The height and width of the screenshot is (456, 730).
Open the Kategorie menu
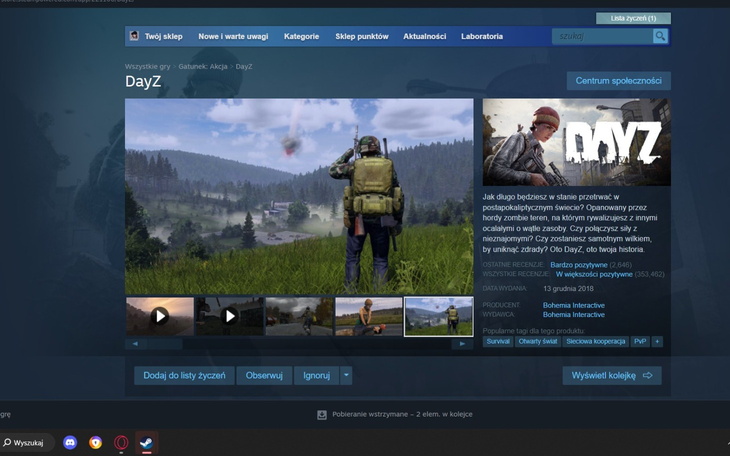pos(301,36)
